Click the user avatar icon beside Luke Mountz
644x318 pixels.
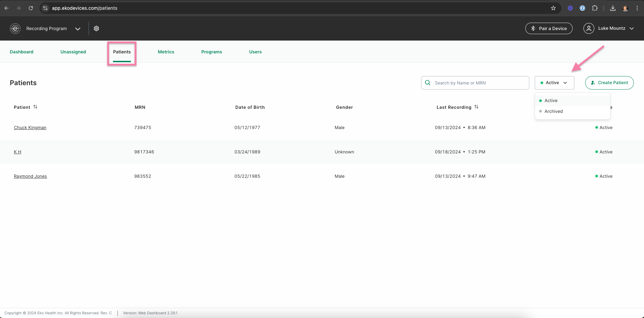(x=589, y=28)
